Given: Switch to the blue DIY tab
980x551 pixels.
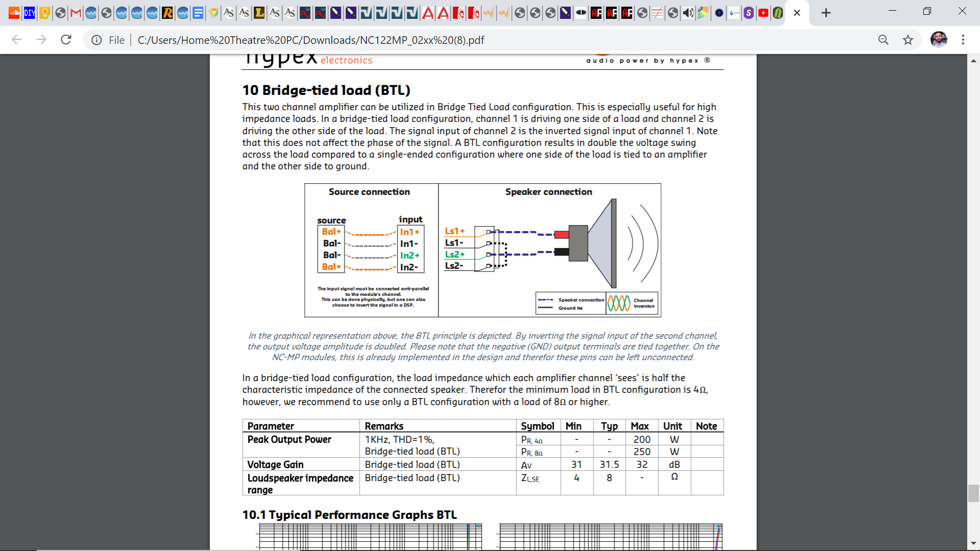Looking at the screenshot, I should coord(30,13).
